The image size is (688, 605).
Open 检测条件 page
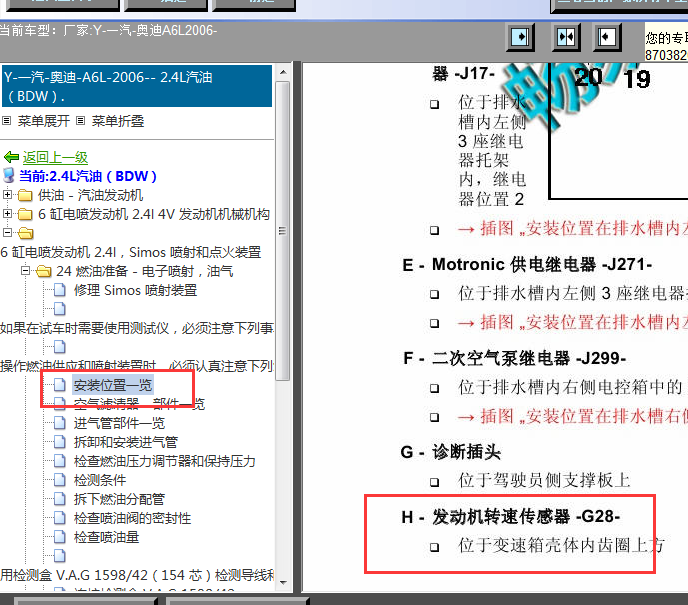(x=100, y=480)
